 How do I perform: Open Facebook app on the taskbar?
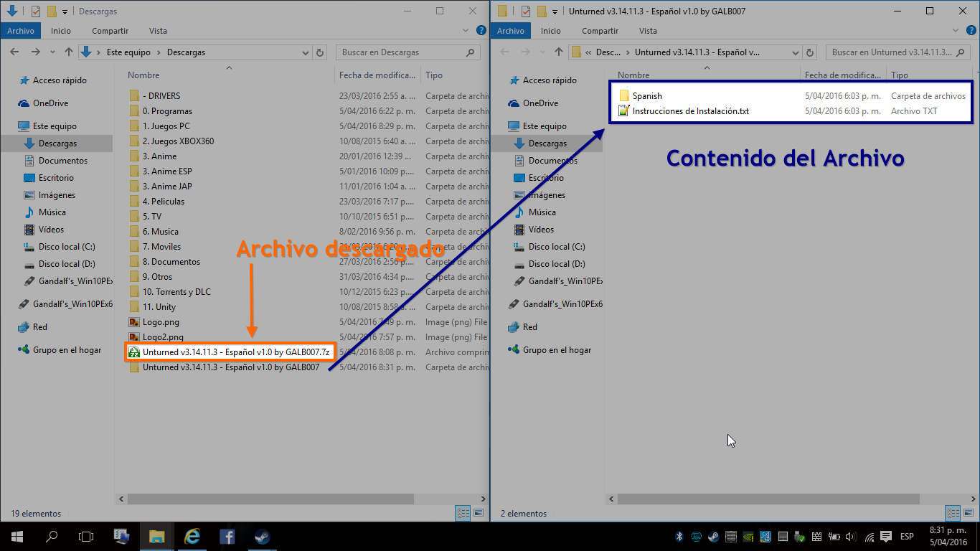227,537
